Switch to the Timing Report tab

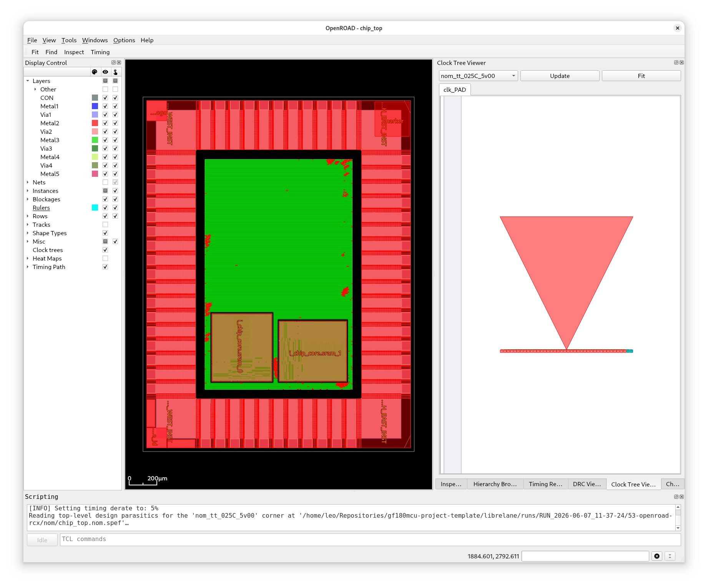545,484
